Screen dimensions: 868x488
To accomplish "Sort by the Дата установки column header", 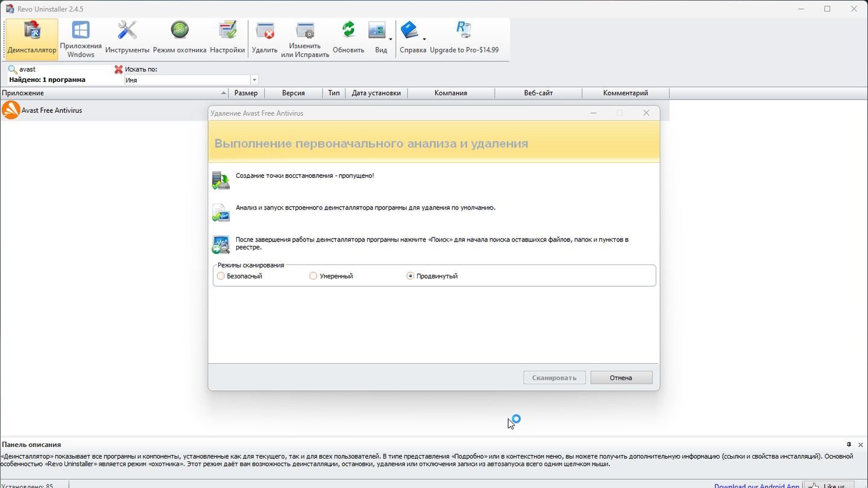I will pyautogui.click(x=376, y=93).
